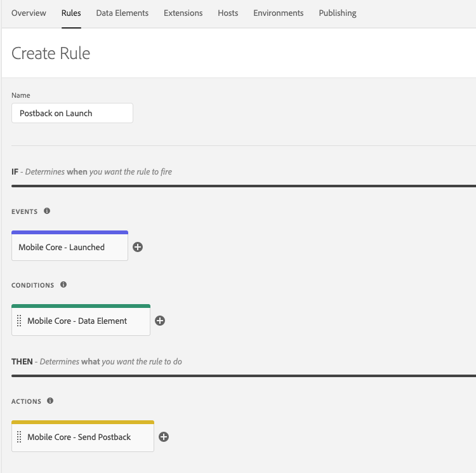The width and height of the screenshot is (476, 473).
Task: Click the info icon next to Events
Action: pos(47,211)
